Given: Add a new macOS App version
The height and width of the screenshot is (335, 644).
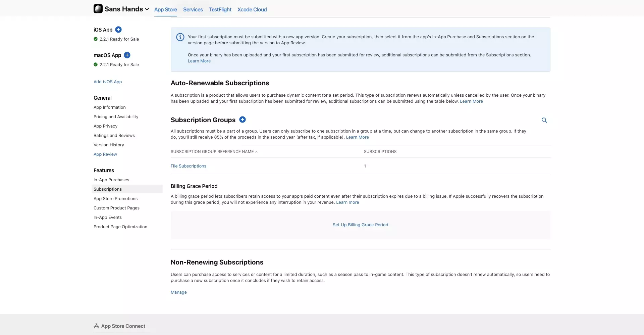Looking at the screenshot, I should tap(127, 55).
